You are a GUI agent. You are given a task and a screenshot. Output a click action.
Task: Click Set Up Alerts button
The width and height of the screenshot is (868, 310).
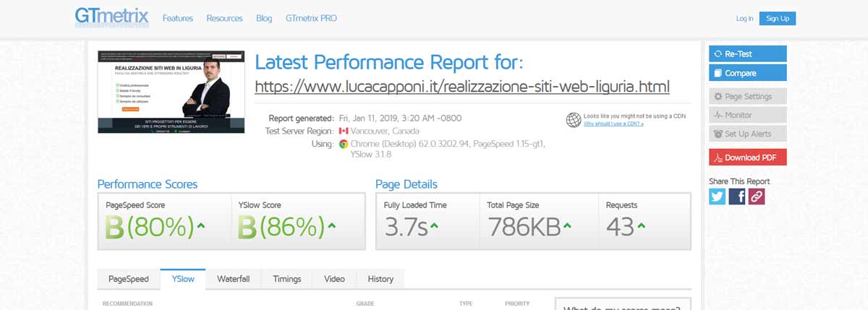click(x=747, y=134)
